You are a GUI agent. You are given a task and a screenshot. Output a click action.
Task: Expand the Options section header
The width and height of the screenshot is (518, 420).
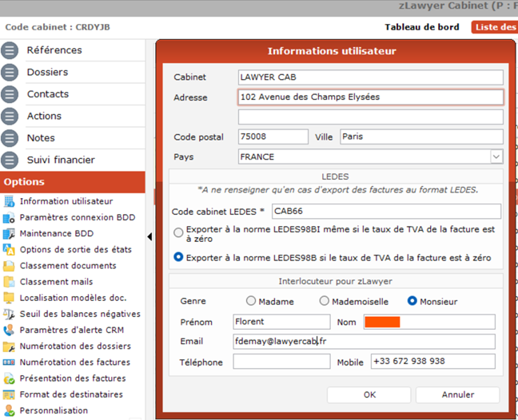pyautogui.click(x=72, y=182)
